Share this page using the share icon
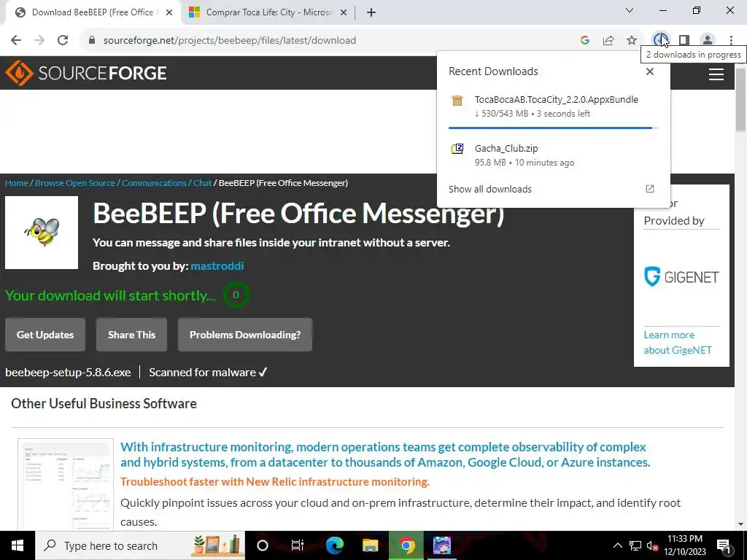 pos(608,41)
